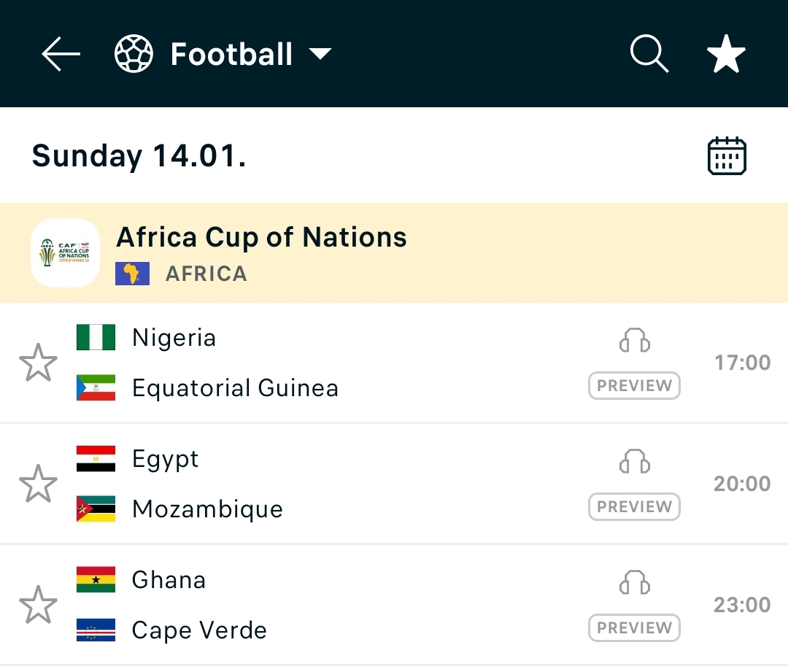Tap the headphones icon for Egypt match
Viewport: 788px width, 672px height.
(634, 462)
